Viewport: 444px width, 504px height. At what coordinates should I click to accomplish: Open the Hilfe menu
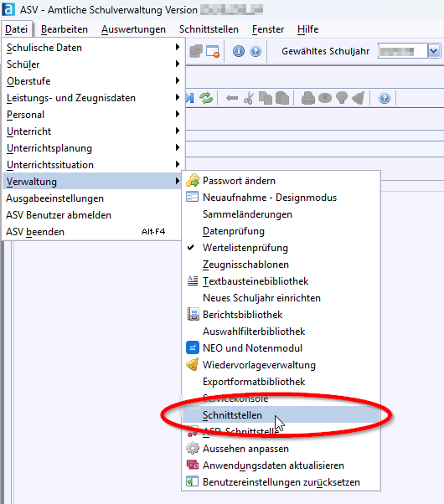(307, 29)
